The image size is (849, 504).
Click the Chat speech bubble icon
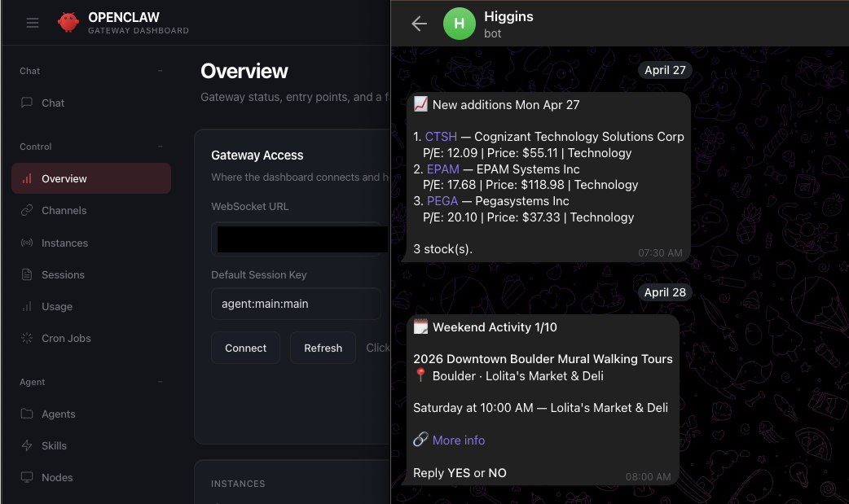(x=27, y=103)
